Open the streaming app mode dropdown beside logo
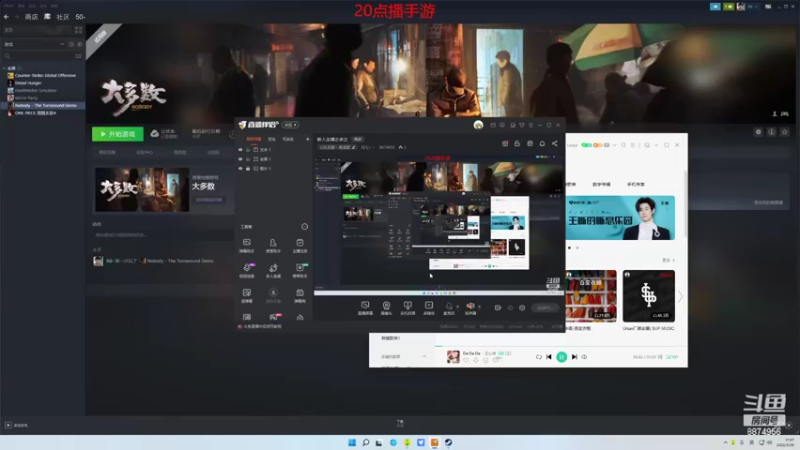This screenshot has width=800, height=450. (x=290, y=125)
